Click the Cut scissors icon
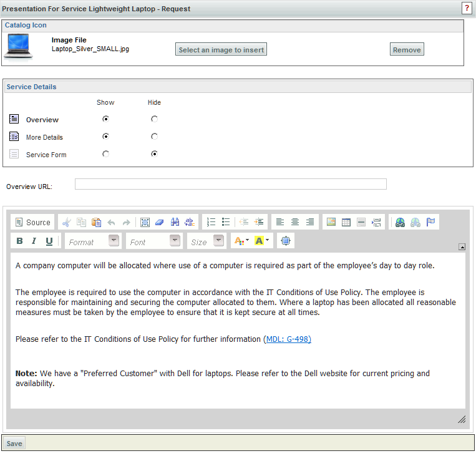The height and width of the screenshot is (456, 476). (67, 222)
